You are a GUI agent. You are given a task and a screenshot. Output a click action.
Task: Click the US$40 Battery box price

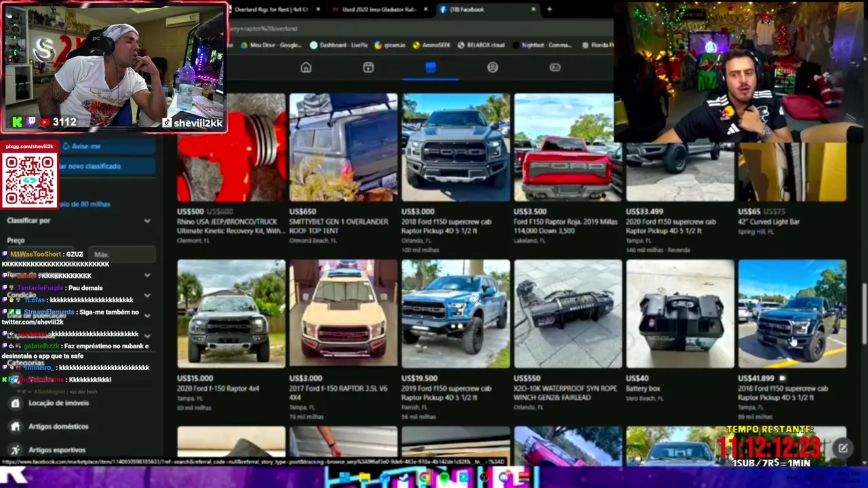[x=637, y=378]
